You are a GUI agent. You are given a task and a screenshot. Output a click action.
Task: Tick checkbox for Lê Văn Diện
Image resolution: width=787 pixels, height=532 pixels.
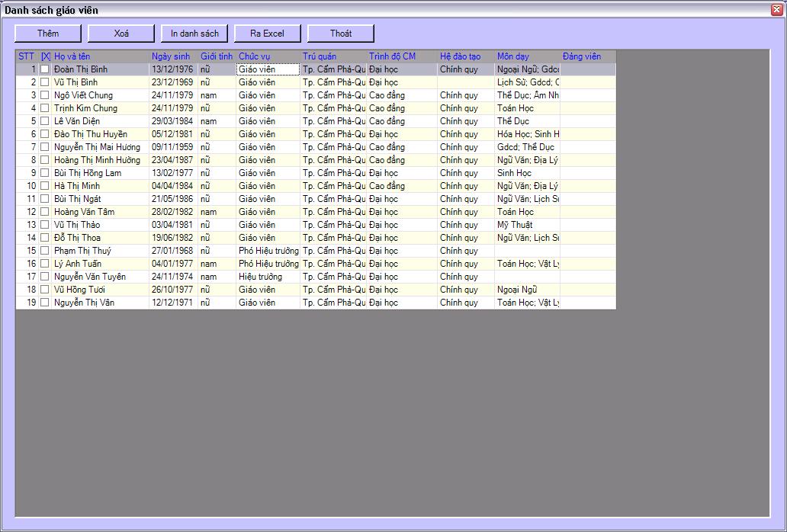point(45,121)
